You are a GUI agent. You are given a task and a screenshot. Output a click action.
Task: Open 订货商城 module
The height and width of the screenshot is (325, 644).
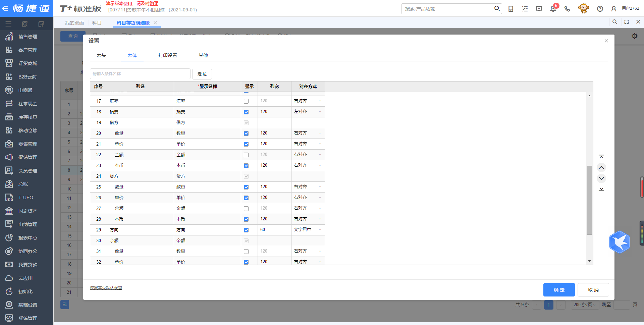(x=27, y=63)
